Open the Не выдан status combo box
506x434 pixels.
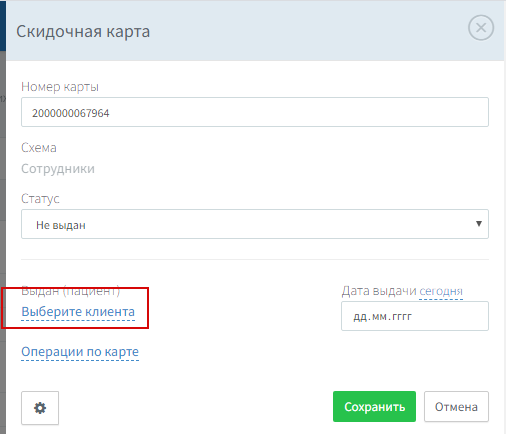(x=255, y=224)
